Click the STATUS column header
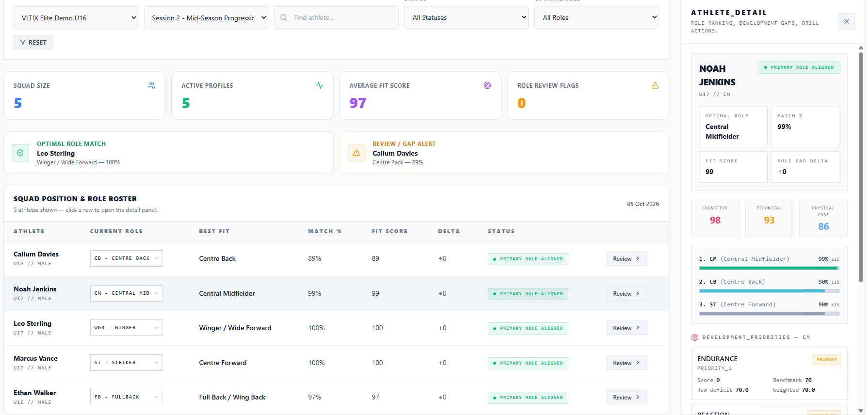 [501, 231]
